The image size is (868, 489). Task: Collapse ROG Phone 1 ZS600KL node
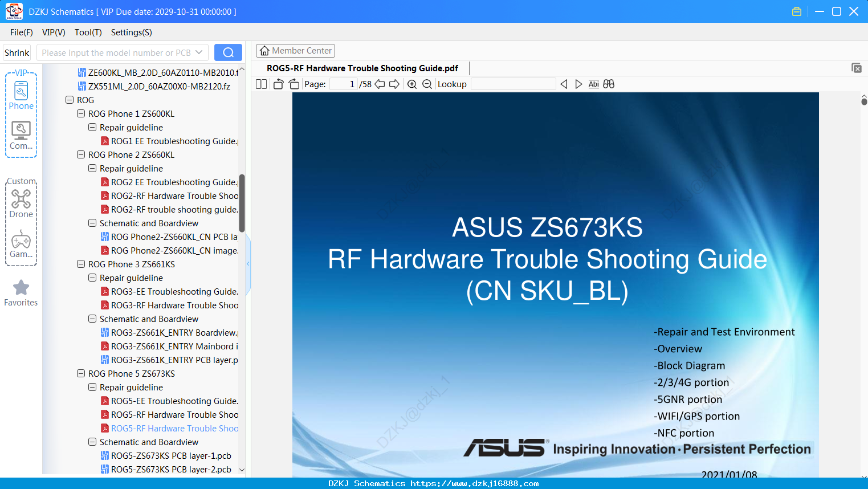tap(81, 113)
